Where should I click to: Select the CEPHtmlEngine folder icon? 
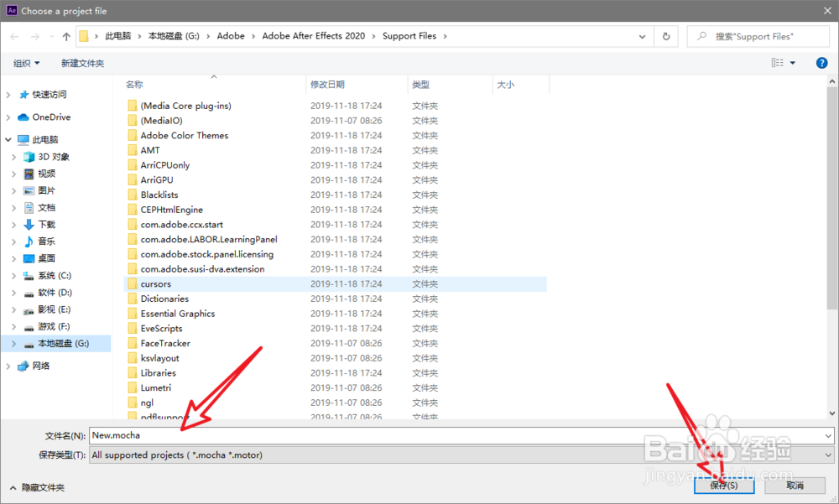[x=133, y=210]
